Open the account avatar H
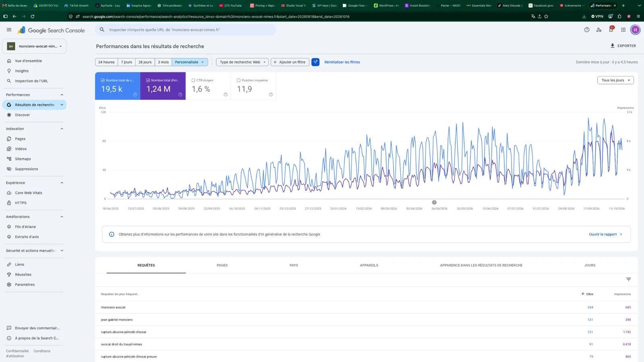The image size is (644, 362). [635, 30]
